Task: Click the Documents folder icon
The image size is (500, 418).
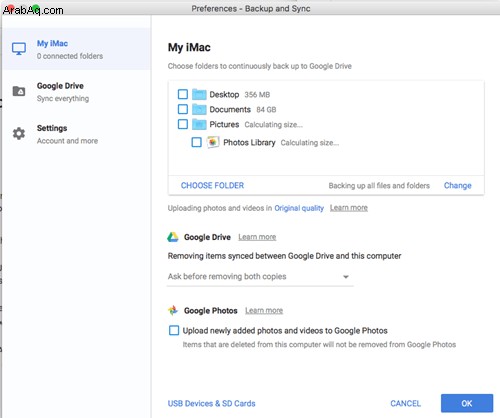Action: click(x=199, y=109)
